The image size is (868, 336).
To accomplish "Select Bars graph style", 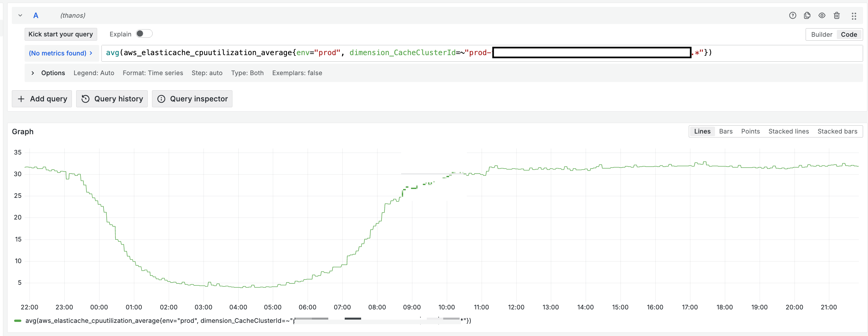I will click(726, 131).
